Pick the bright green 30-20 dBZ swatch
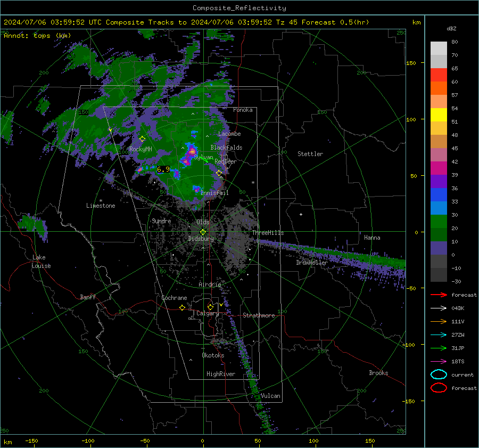Screen dimensions: 479x448 439,222
